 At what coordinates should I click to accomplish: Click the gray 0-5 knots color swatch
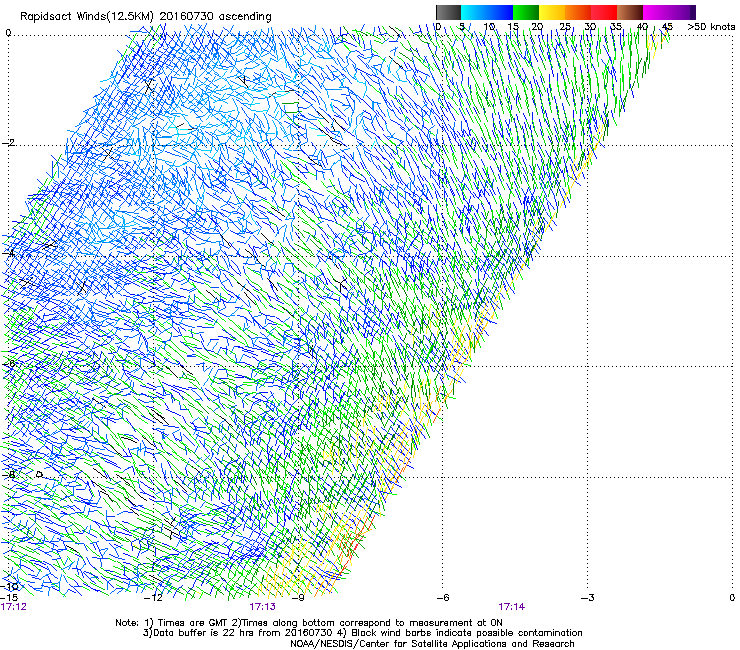(448, 12)
